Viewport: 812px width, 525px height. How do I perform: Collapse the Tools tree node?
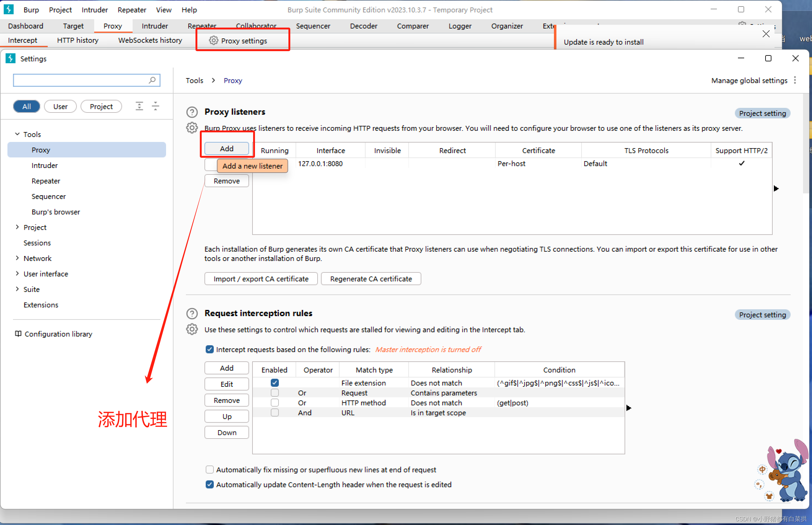[x=17, y=134]
